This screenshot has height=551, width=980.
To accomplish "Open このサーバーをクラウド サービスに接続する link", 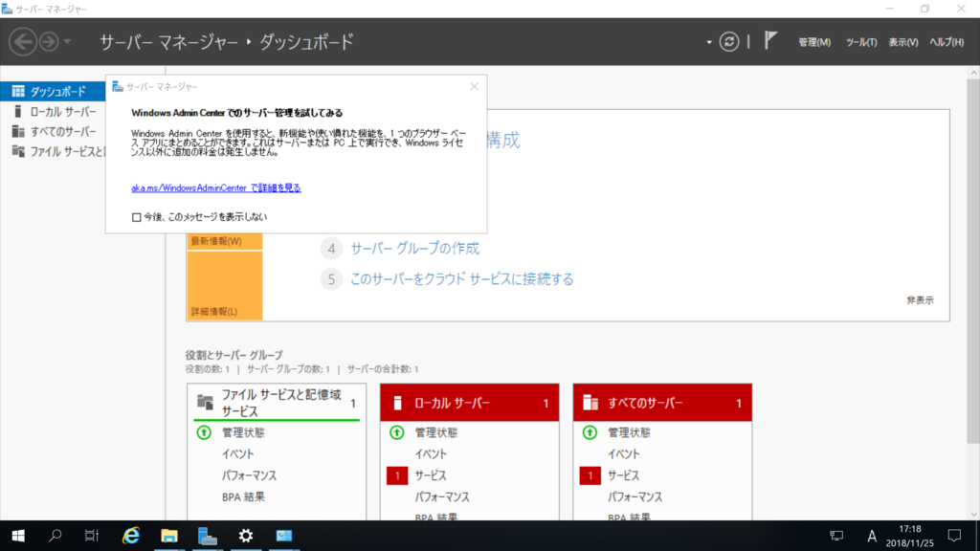I will (x=461, y=278).
